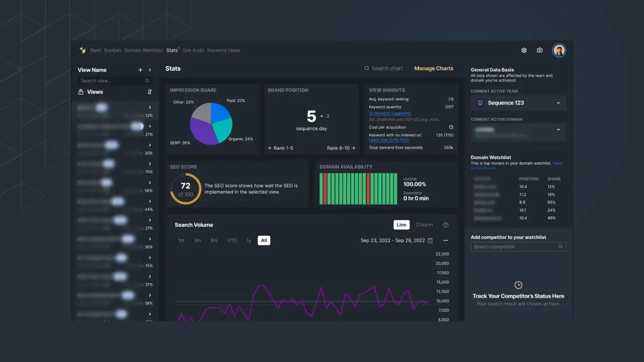644x362 pixels.
Task: Select the Line chart display mode
Action: (x=401, y=225)
